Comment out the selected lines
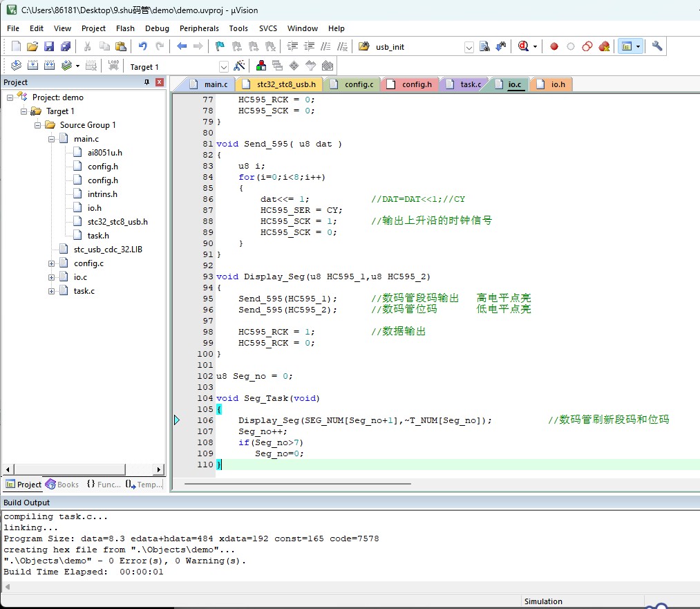 pyautogui.click(x=326, y=46)
